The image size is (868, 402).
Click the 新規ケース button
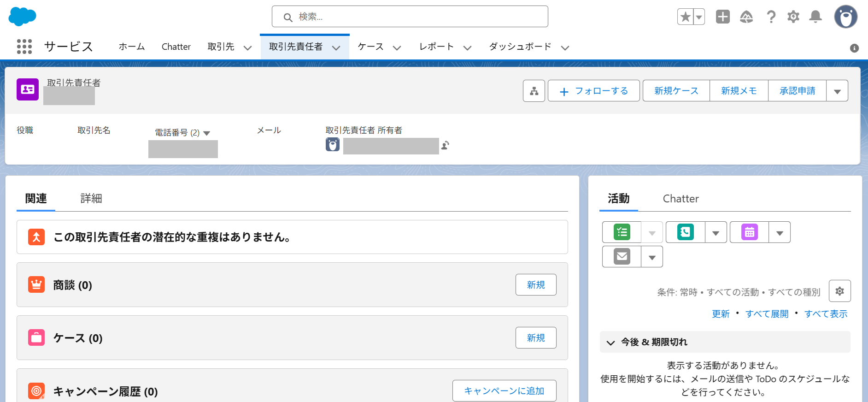pos(676,91)
